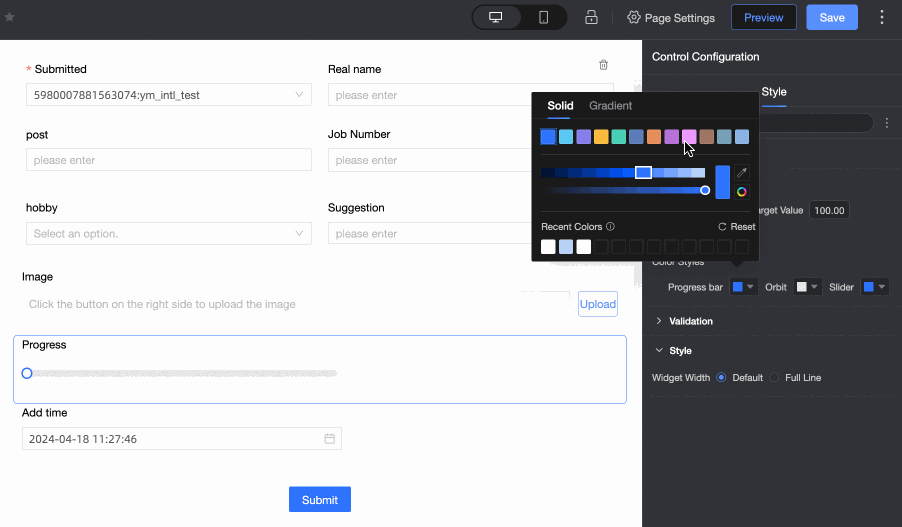This screenshot has height=527, width=902.
Task: Select the eyedropper color tool
Action: coord(742,173)
